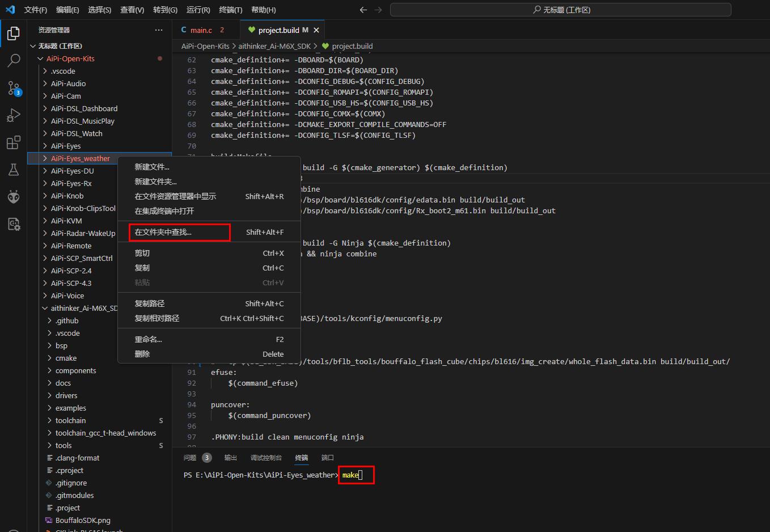The width and height of the screenshot is (770, 532).
Task: Open the .clang-format file
Action: (x=77, y=458)
